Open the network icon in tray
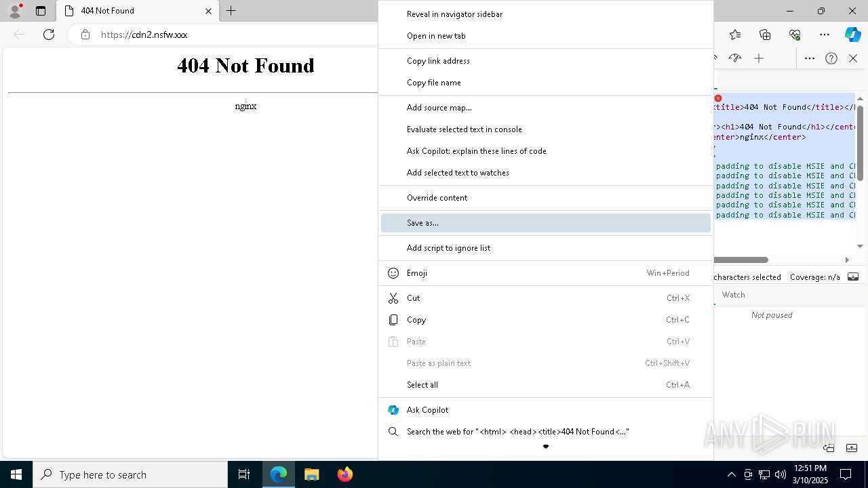Screen dimensions: 868x488 click(x=764, y=474)
